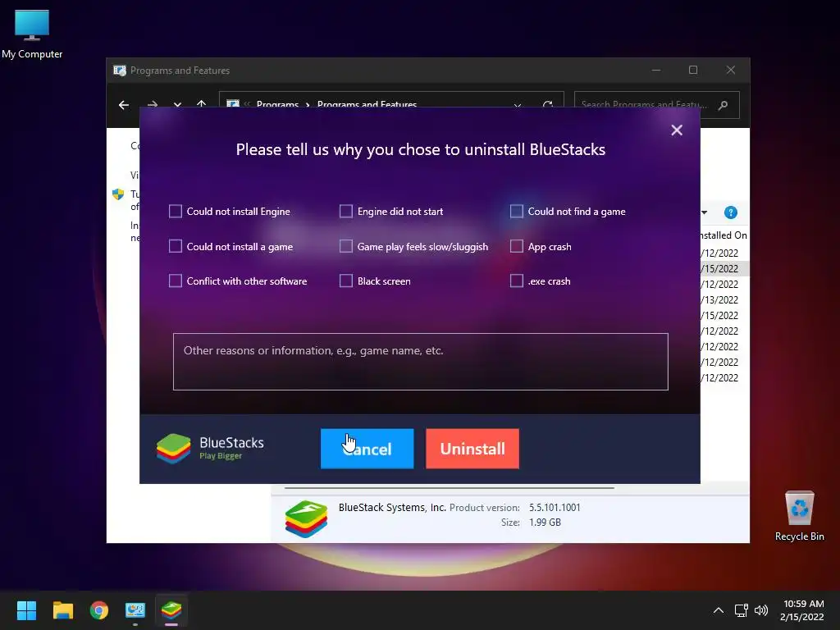Go forward in Programs and Features window
This screenshot has width=840, height=630.
coord(153,104)
